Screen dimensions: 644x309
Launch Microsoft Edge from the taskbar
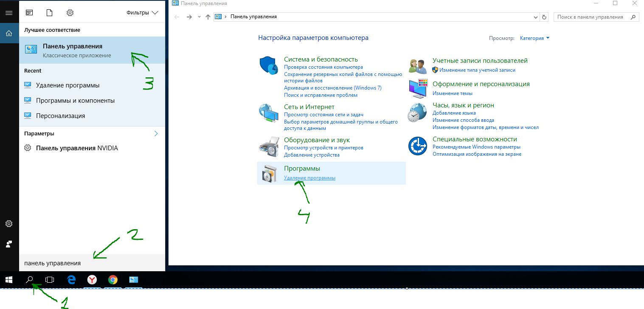[72, 280]
